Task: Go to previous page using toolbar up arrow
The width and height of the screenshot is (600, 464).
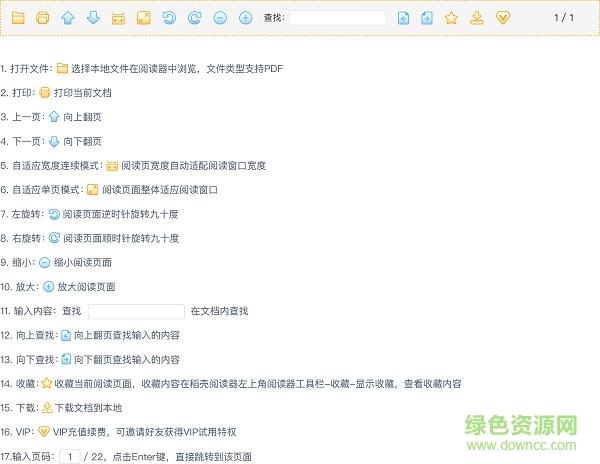Action: (68, 18)
